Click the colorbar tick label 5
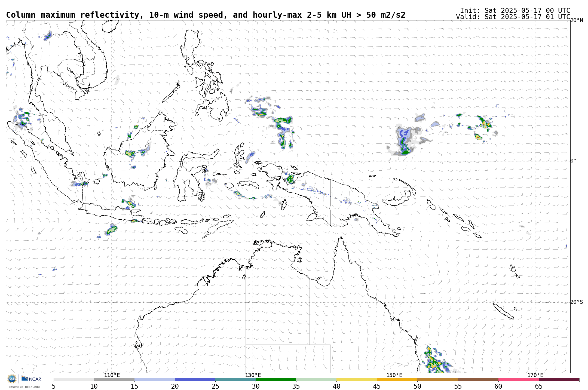588x390 pixels. [x=54, y=386]
